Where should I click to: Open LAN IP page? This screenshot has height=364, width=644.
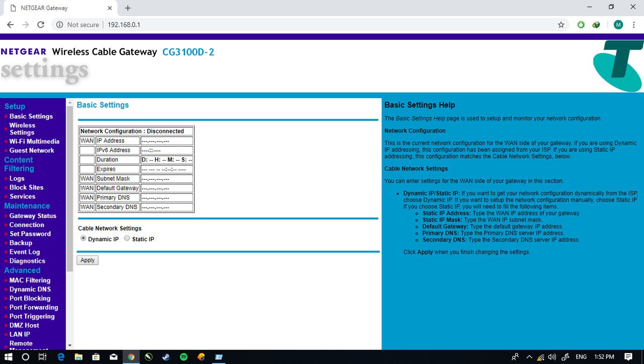(x=20, y=335)
